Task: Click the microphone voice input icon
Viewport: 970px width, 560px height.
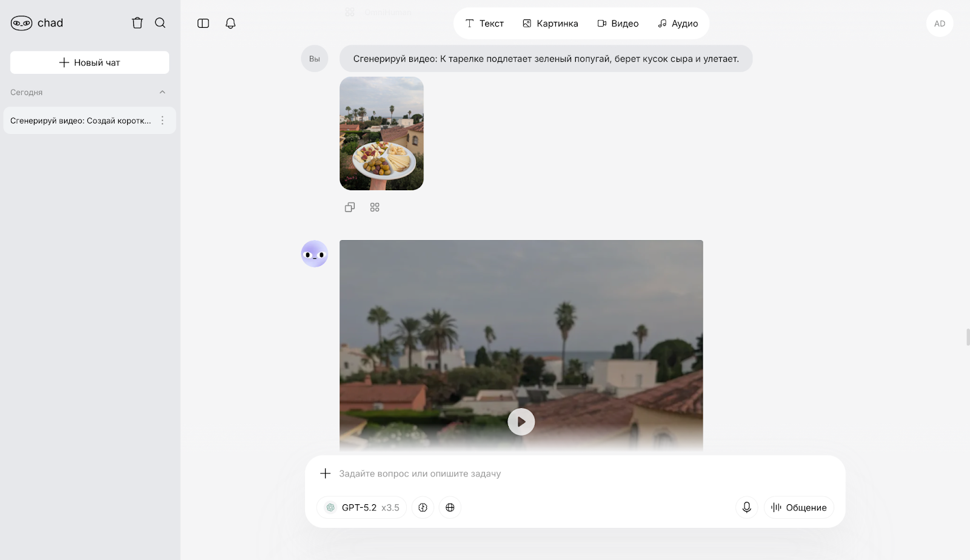Action: pos(747,507)
